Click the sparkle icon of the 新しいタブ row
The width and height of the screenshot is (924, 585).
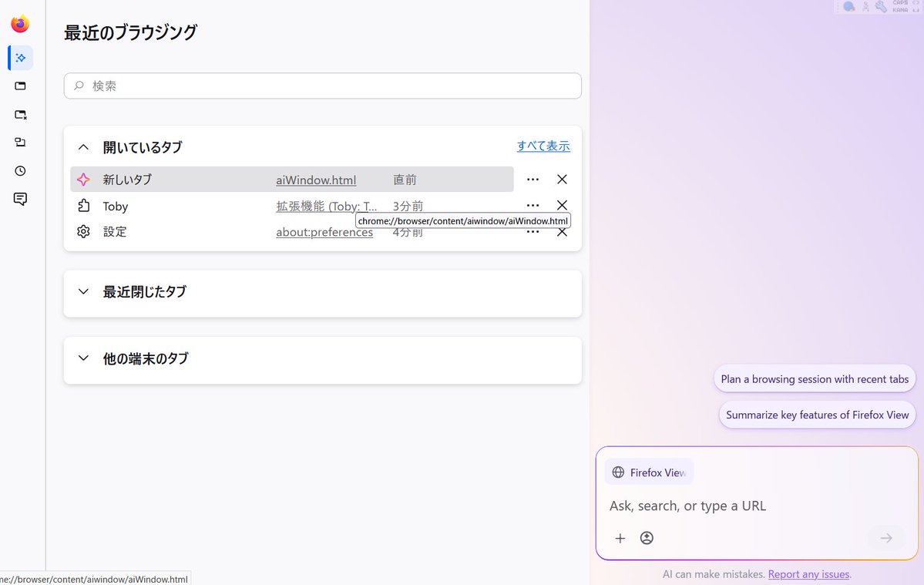(x=84, y=180)
